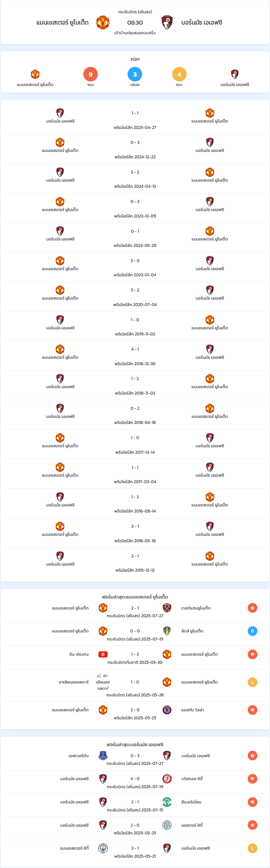The image size is (270, 868).
Task: Click the Leeds United crest icon
Action: coord(167,631)
